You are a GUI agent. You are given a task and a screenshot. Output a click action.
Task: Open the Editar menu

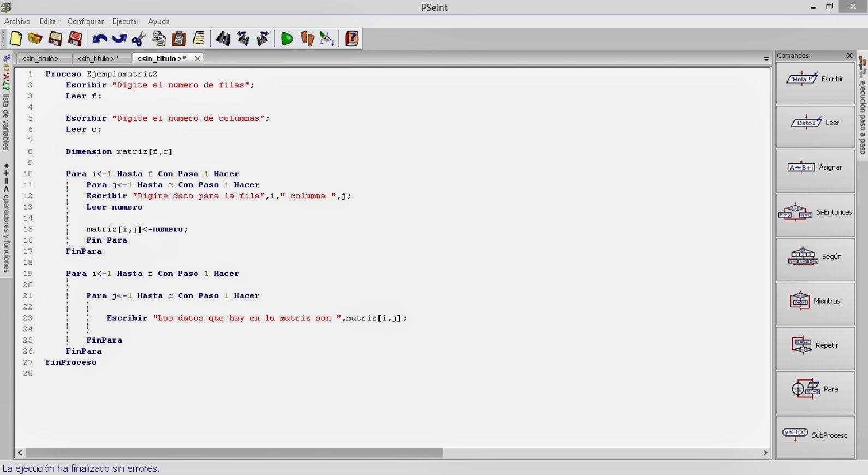click(x=49, y=21)
